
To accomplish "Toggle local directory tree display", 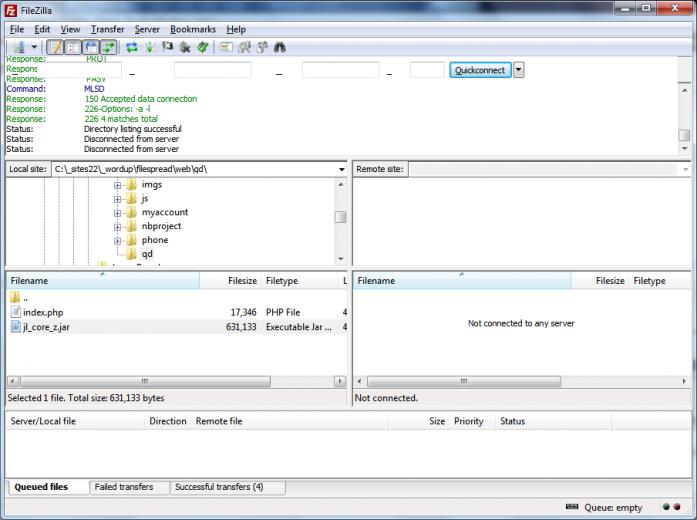I will tap(73, 47).
